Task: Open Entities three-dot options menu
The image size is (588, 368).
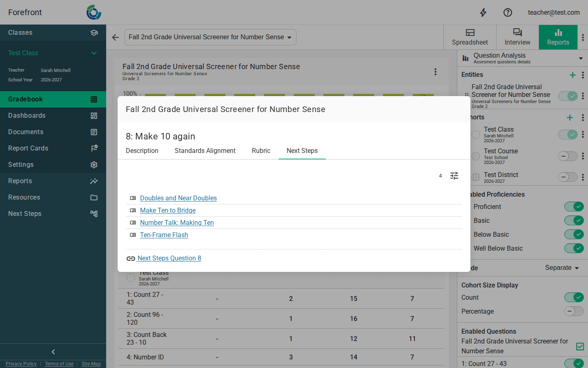Action: click(x=583, y=75)
